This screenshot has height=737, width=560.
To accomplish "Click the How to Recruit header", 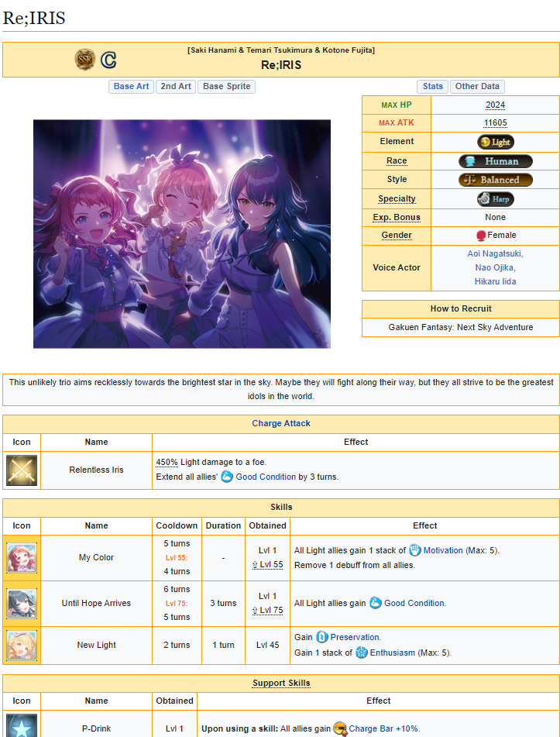I will click(x=461, y=308).
